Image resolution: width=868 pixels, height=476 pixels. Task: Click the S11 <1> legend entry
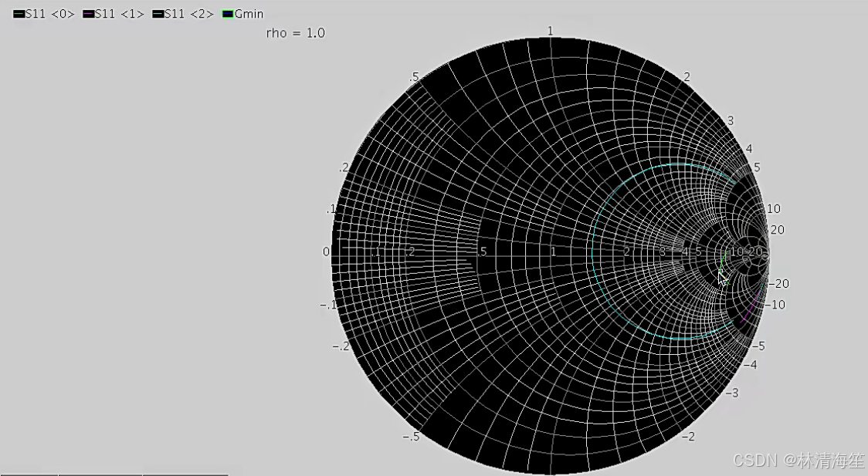(x=114, y=14)
